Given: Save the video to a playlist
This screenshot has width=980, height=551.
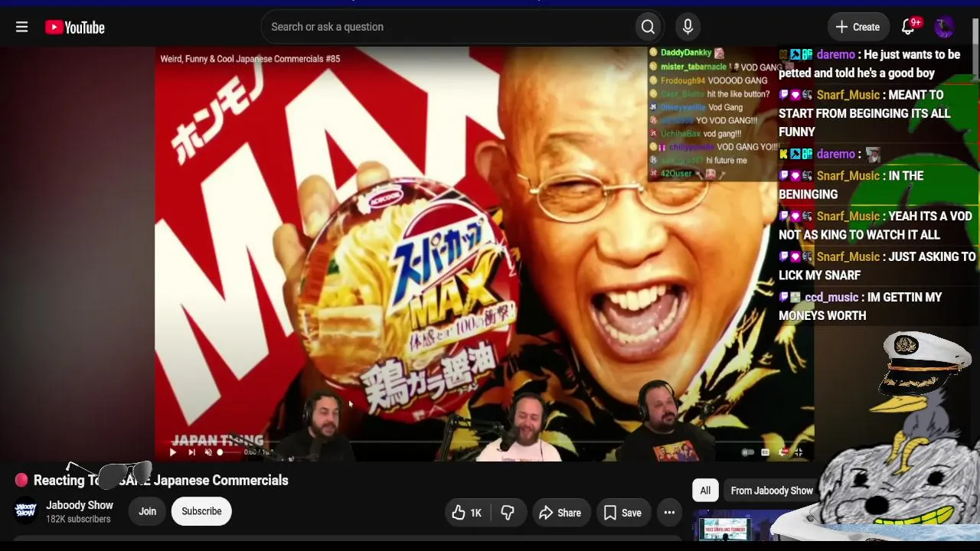Looking at the screenshot, I should click(622, 513).
